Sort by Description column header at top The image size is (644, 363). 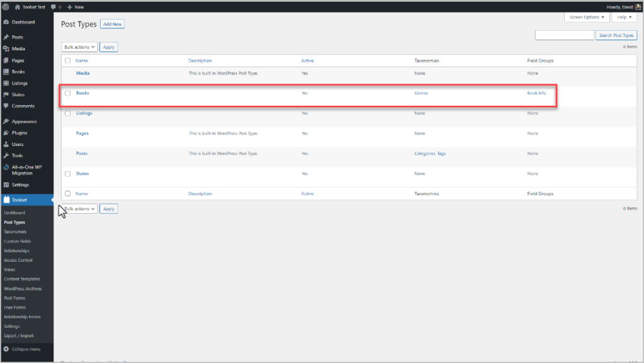click(200, 60)
